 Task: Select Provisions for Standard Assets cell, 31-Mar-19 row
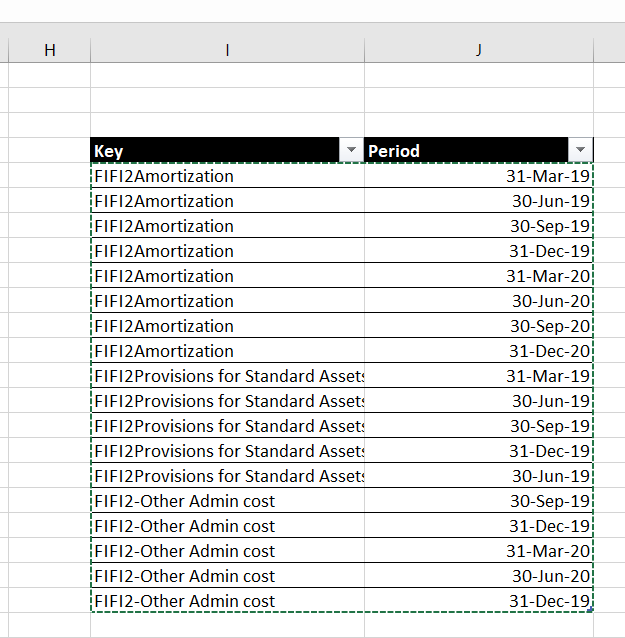(227, 376)
